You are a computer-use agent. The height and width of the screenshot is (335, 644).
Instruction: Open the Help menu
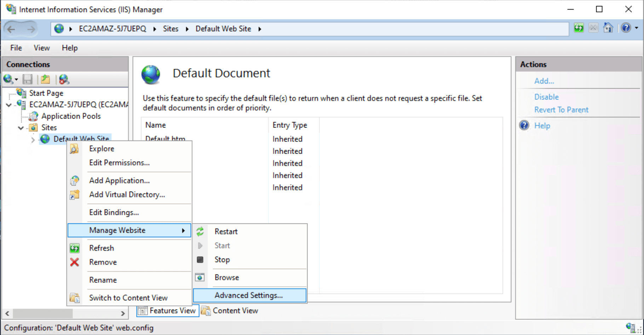[70, 48]
